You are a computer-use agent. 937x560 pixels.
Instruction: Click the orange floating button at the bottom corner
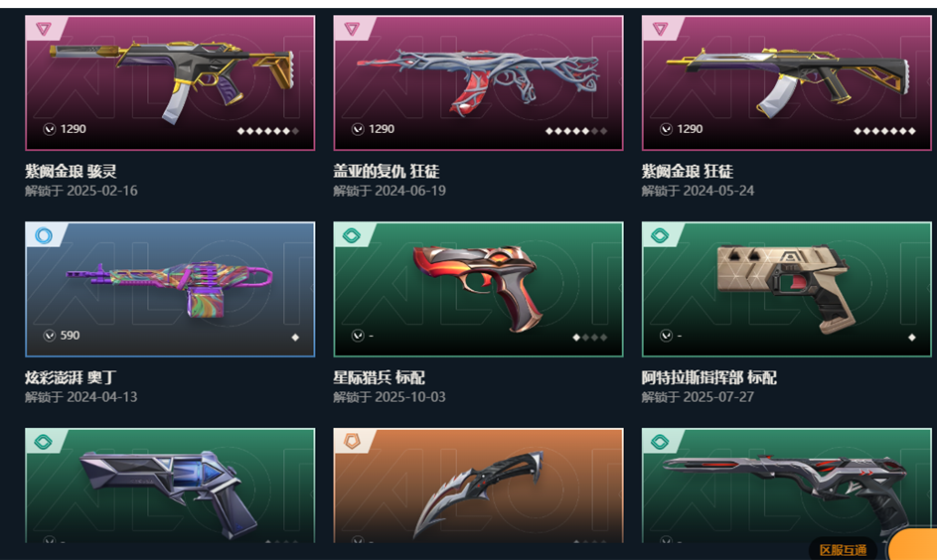pyautogui.click(x=913, y=544)
